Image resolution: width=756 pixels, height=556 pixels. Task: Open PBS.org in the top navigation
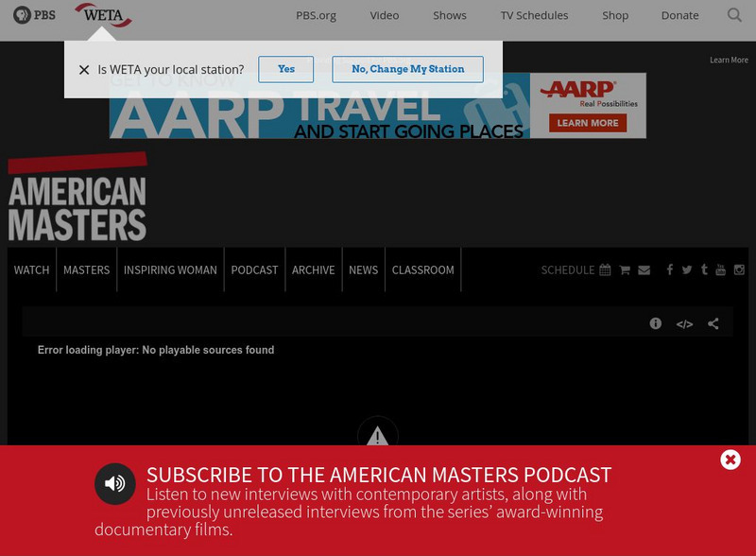coord(316,15)
